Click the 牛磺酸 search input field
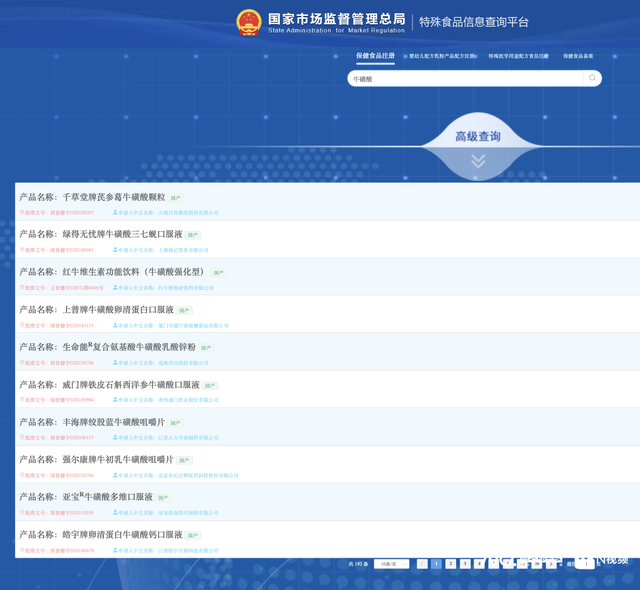Viewport: 640px width, 590px height. point(465,78)
